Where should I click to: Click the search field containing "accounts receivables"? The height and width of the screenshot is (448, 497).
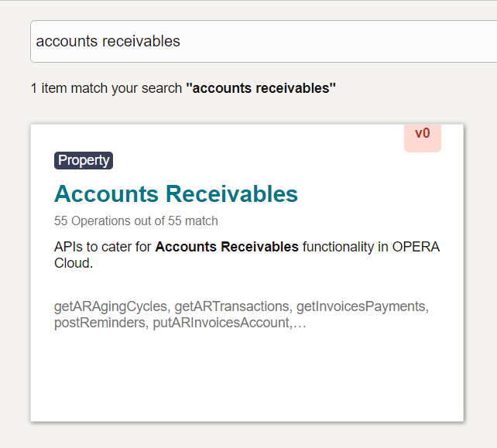click(263, 41)
